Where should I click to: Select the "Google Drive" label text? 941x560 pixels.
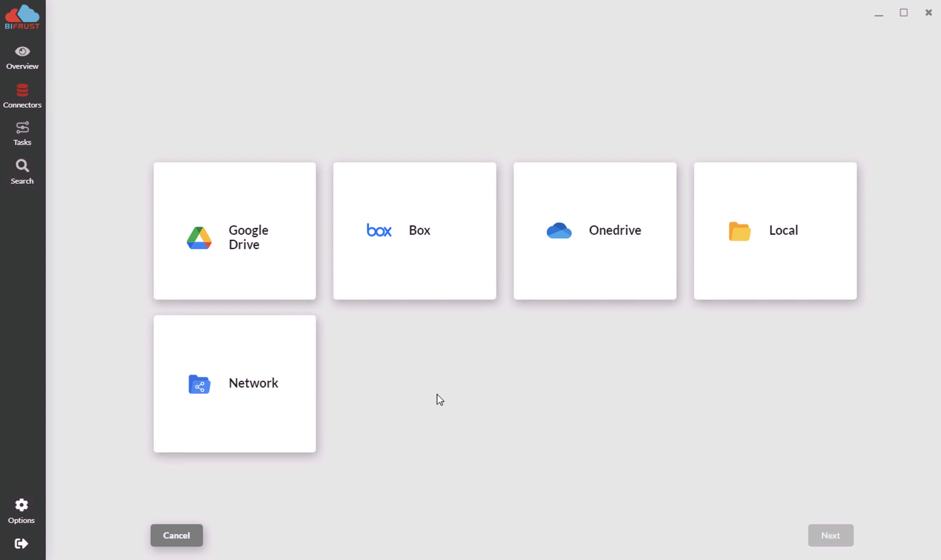pos(248,237)
